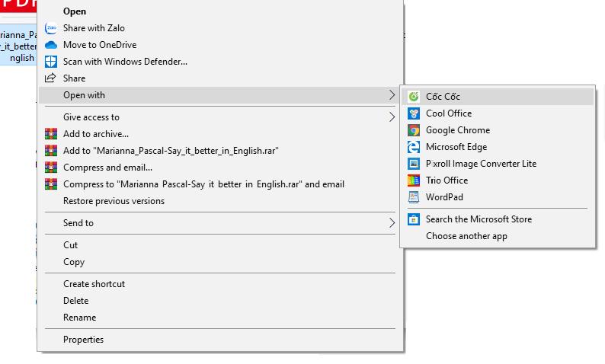Choose Copy from the context menu

click(x=221, y=262)
